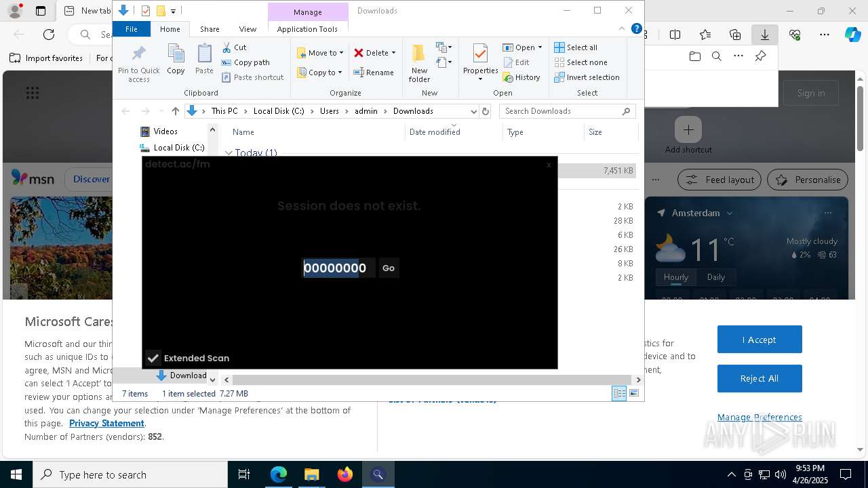The height and width of the screenshot is (488, 868).
Task: Click Pin to Quick access icon
Action: (138, 54)
